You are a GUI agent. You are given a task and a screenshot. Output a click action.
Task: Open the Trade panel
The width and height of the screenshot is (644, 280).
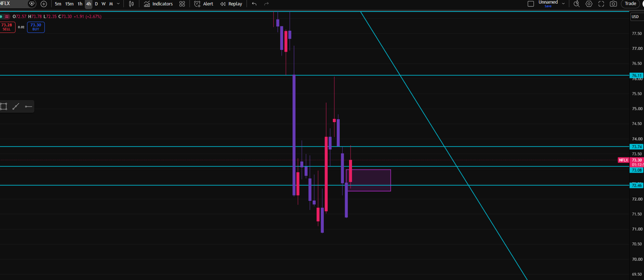coord(630,4)
